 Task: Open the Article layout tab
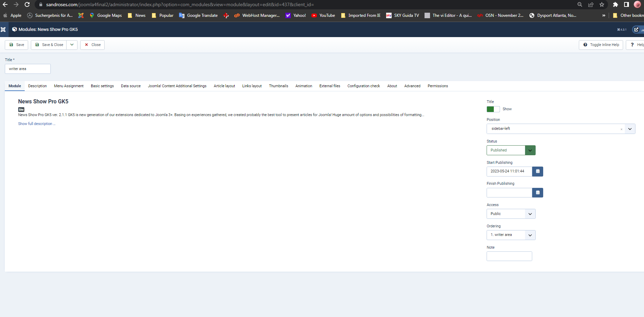click(x=224, y=86)
